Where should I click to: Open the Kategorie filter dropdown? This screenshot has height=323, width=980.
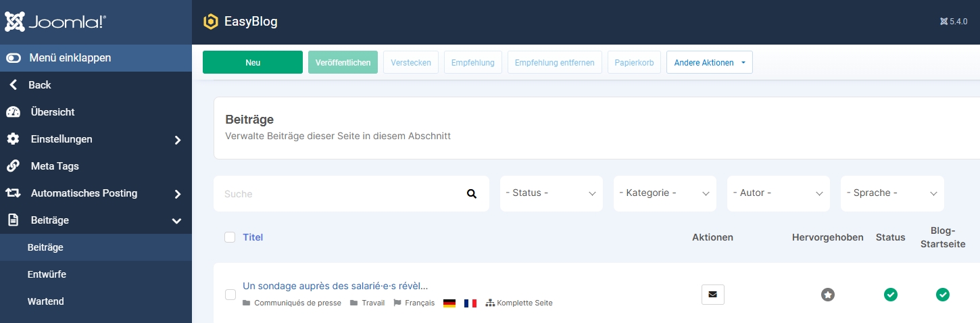(664, 193)
